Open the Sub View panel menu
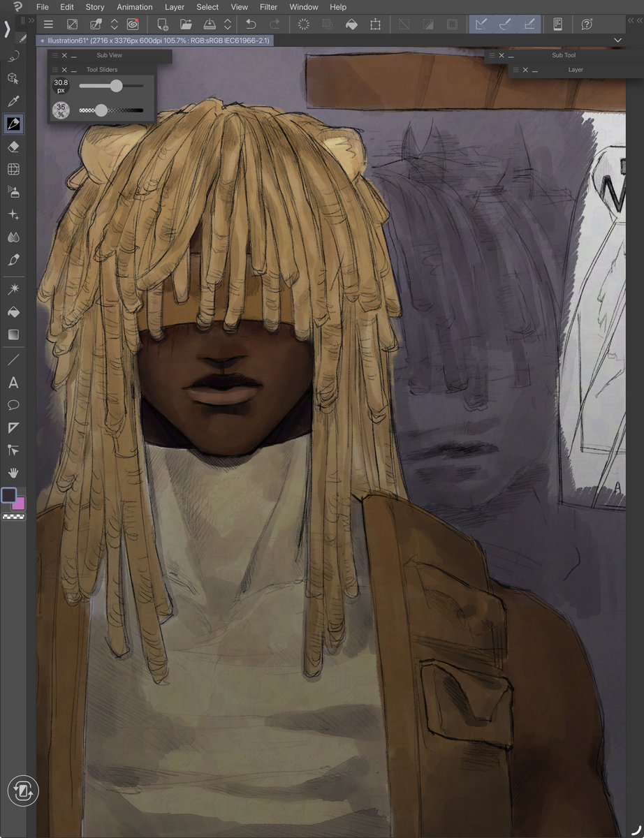Screen dimensions: 644x838 pyautogui.click(x=55, y=55)
